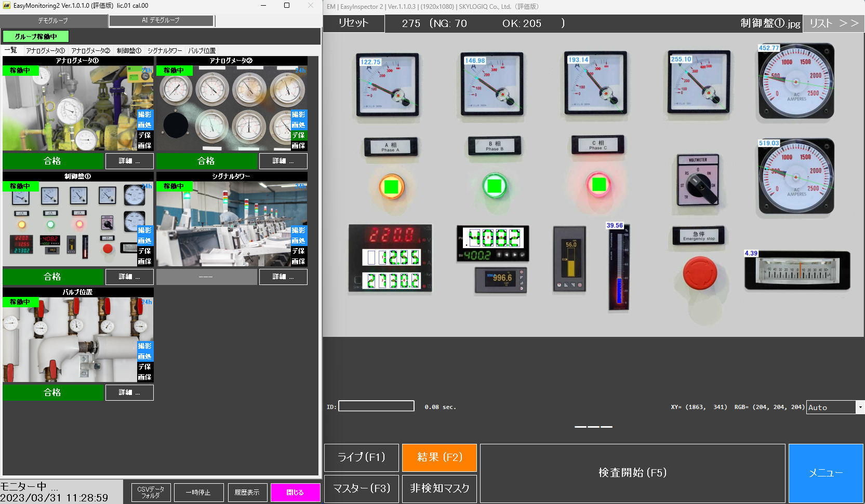Open 詳細 for アナログメータ① panel

click(x=129, y=161)
